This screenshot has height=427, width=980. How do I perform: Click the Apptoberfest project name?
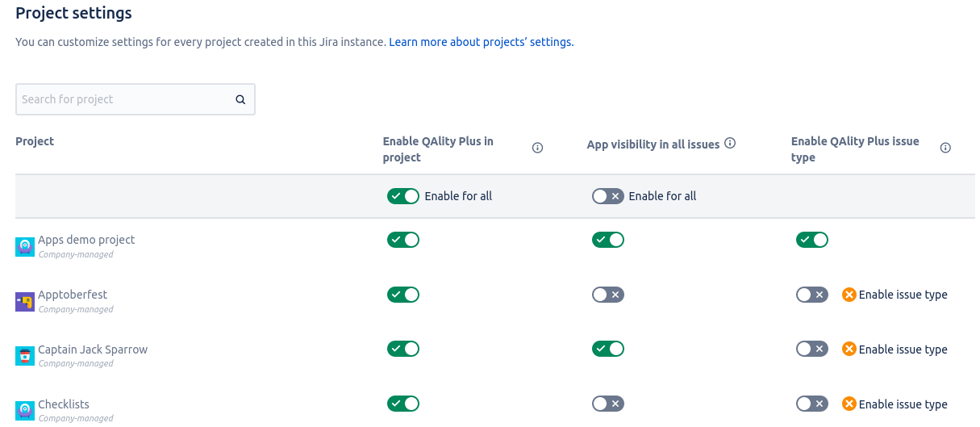[73, 295]
